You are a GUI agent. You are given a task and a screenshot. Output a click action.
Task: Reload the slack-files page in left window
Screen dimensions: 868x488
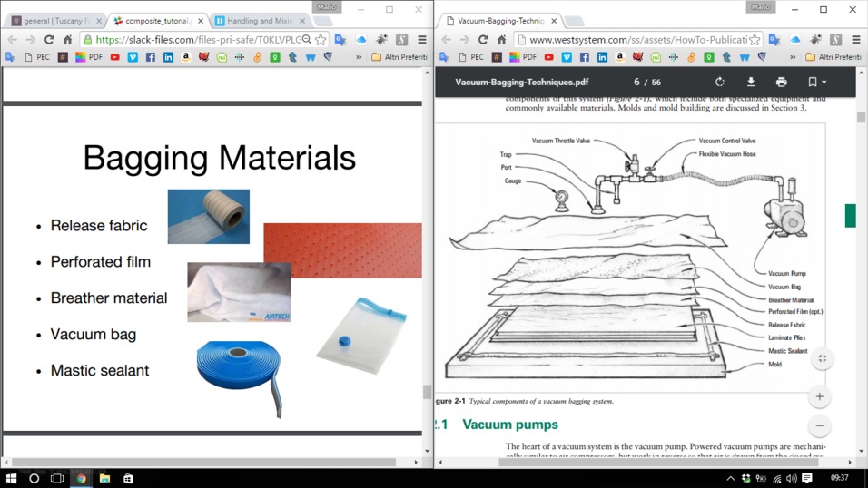(x=49, y=39)
